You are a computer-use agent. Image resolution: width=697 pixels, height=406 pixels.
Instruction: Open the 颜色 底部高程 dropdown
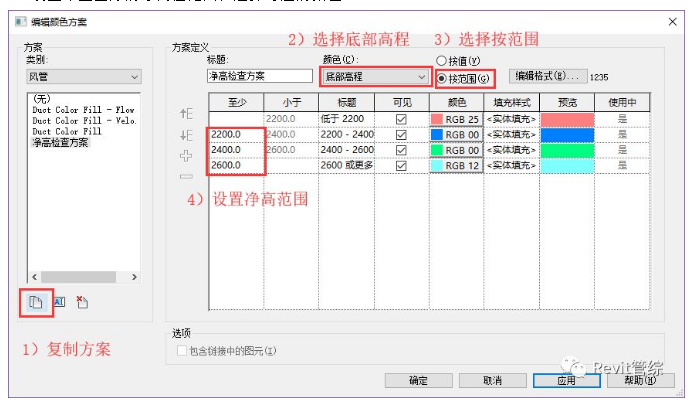tap(375, 76)
